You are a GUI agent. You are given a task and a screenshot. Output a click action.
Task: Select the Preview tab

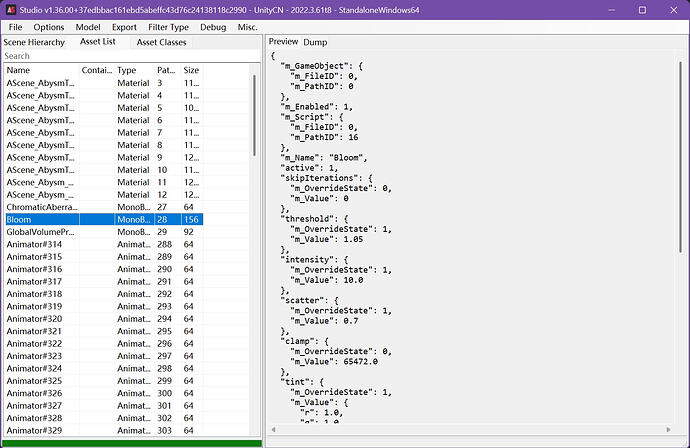284,42
